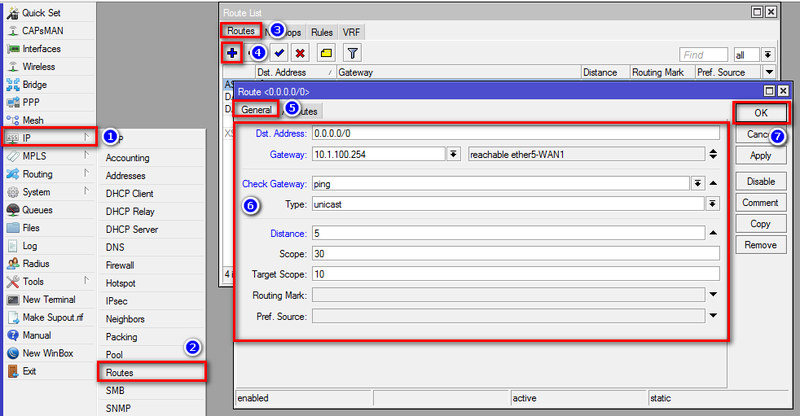Click the Apply button
Viewport: 800px width, 416px height.
click(x=760, y=156)
